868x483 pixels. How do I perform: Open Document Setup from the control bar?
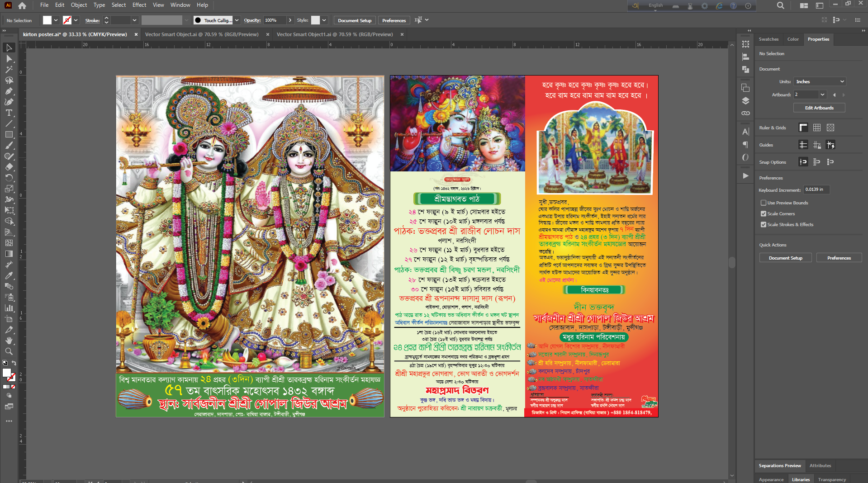click(354, 20)
